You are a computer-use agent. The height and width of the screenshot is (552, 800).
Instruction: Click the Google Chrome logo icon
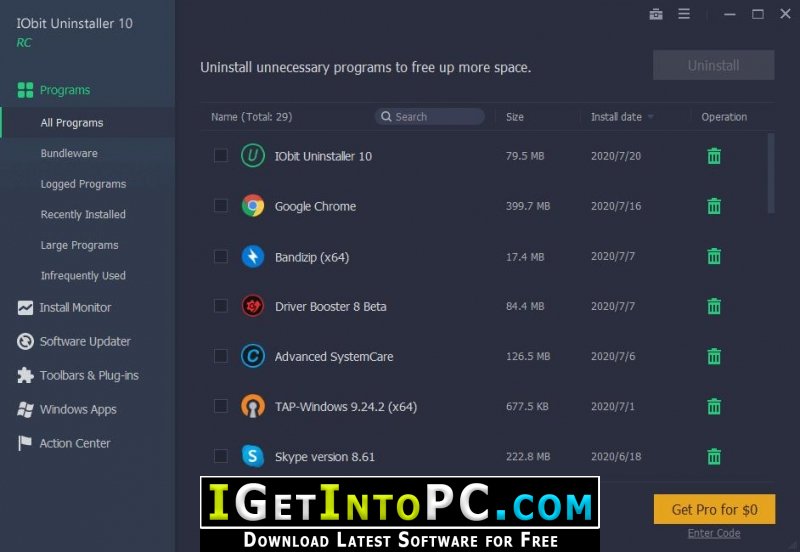pyautogui.click(x=253, y=206)
